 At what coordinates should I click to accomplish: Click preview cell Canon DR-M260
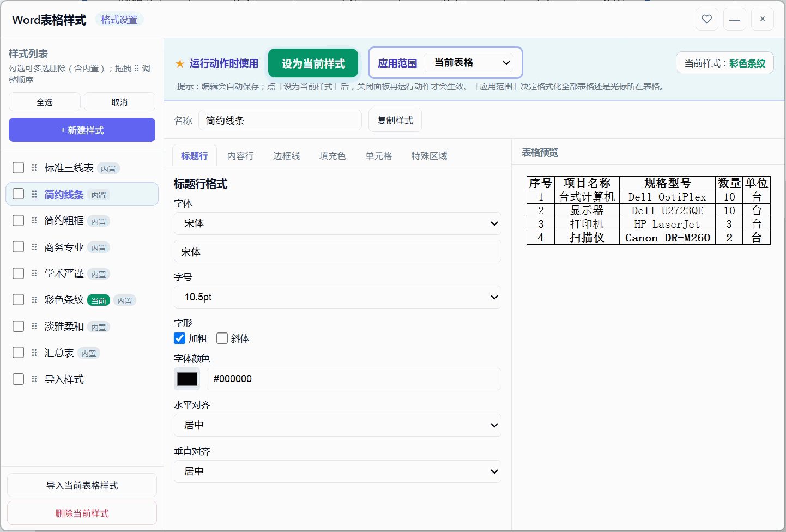pos(668,238)
